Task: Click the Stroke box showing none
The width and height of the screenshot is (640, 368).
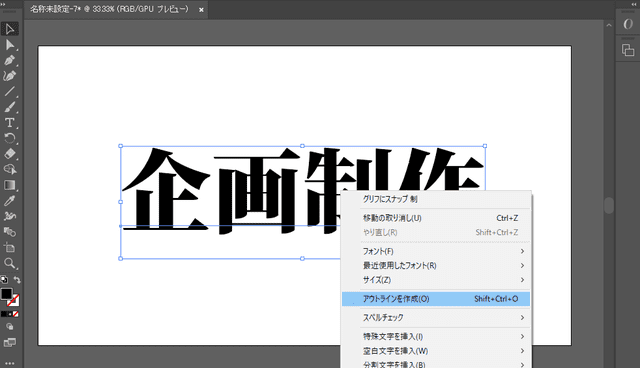Action: tap(14, 301)
